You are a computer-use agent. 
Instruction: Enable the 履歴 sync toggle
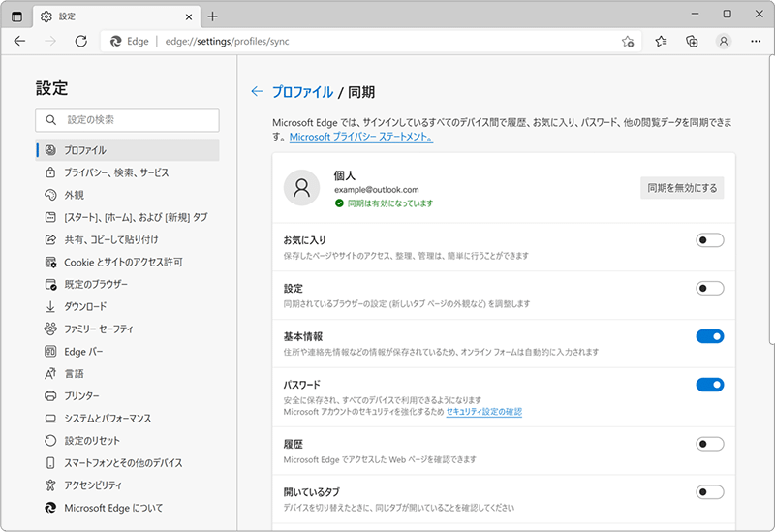pos(710,444)
